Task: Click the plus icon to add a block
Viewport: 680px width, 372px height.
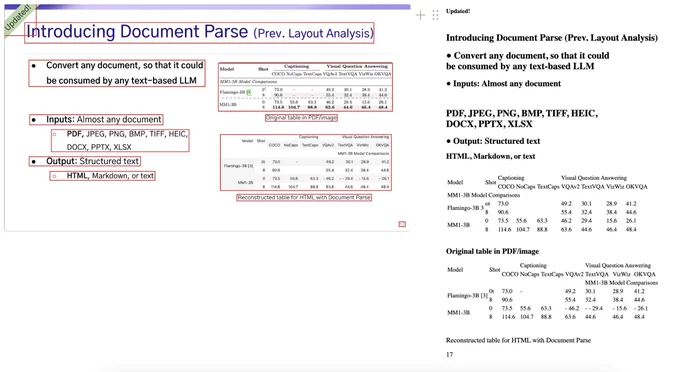Action: (x=420, y=16)
